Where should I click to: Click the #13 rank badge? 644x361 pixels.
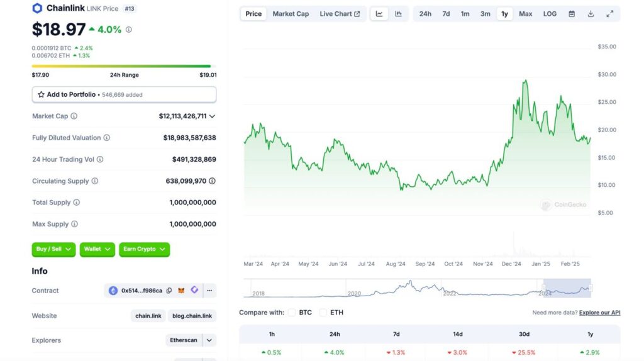coord(130,9)
